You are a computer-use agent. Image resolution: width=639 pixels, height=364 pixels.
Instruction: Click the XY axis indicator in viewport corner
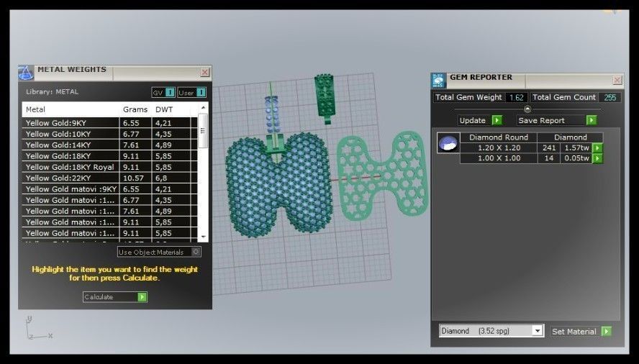[38, 328]
